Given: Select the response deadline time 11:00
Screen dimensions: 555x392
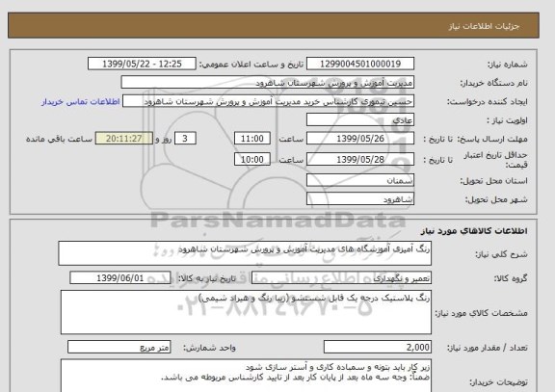Looking at the screenshot, I should (x=252, y=139).
